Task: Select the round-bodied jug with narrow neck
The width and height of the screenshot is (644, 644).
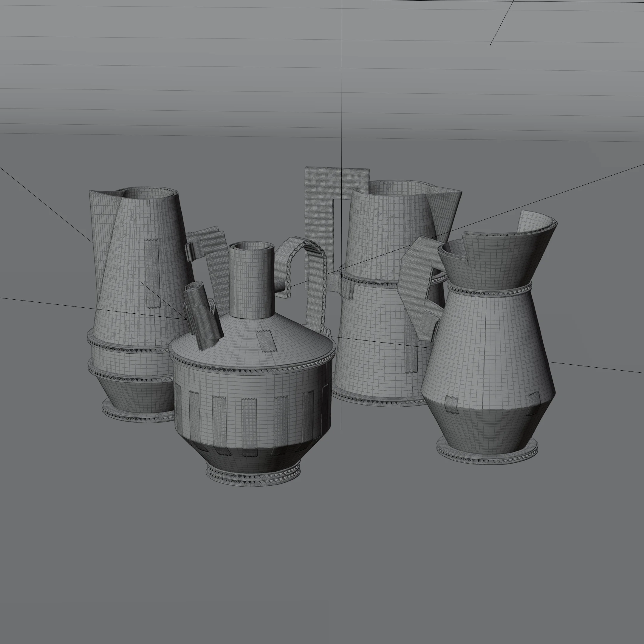Action: 253,400
